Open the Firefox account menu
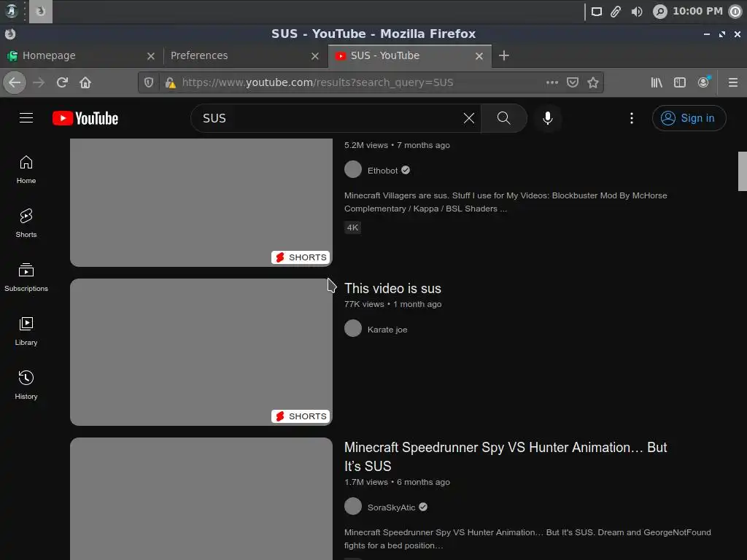Image resolution: width=747 pixels, height=560 pixels. tap(703, 82)
